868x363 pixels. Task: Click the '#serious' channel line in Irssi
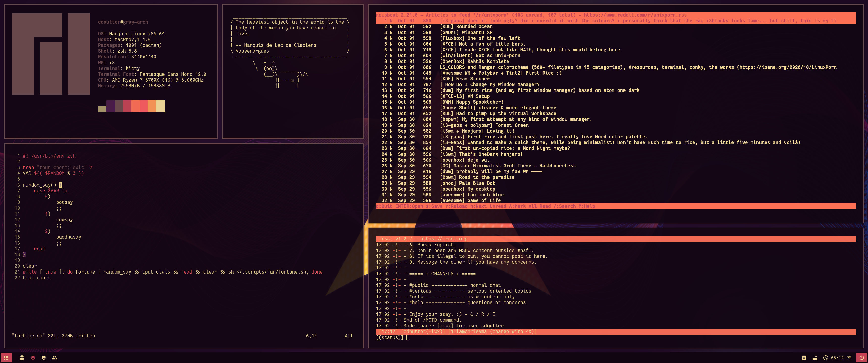point(453,291)
